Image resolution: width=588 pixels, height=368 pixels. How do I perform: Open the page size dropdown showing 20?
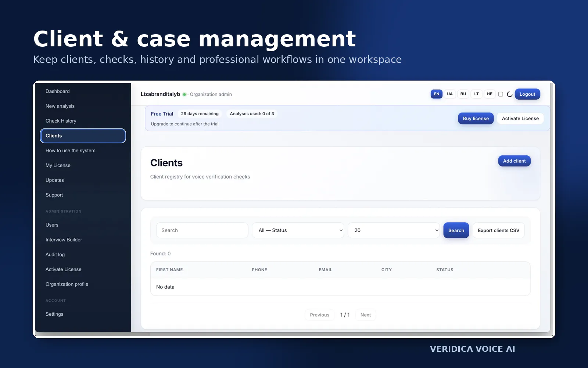pyautogui.click(x=394, y=230)
